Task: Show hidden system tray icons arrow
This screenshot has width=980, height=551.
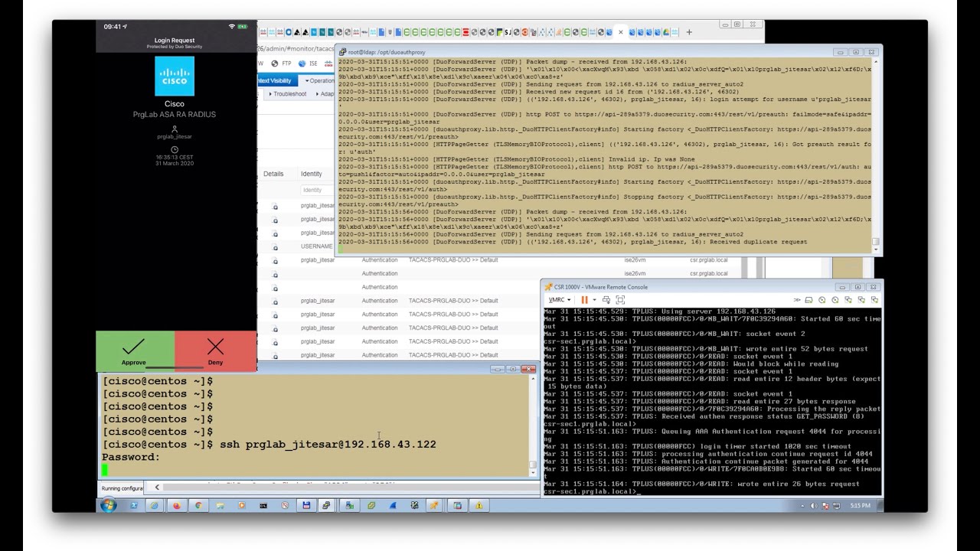Action: coord(803,506)
